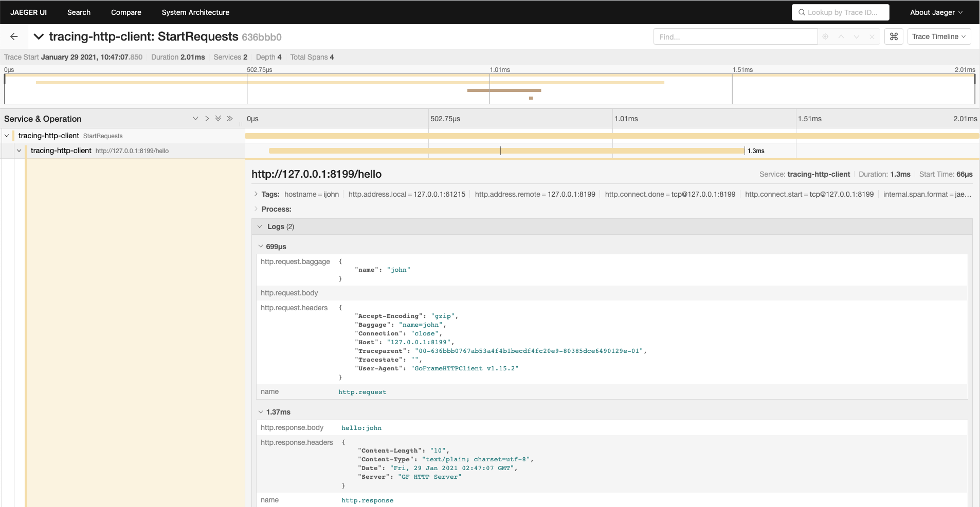Click the back arrow to return to search
This screenshot has height=507, width=980.
pyautogui.click(x=14, y=36)
